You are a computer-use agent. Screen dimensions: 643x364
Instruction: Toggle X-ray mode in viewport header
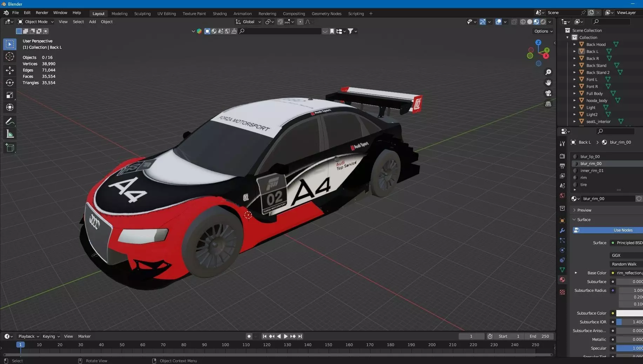[x=514, y=22]
